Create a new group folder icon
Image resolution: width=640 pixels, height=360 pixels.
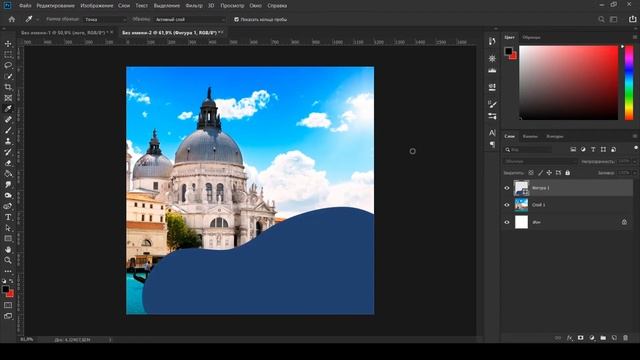pyautogui.click(x=603, y=338)
